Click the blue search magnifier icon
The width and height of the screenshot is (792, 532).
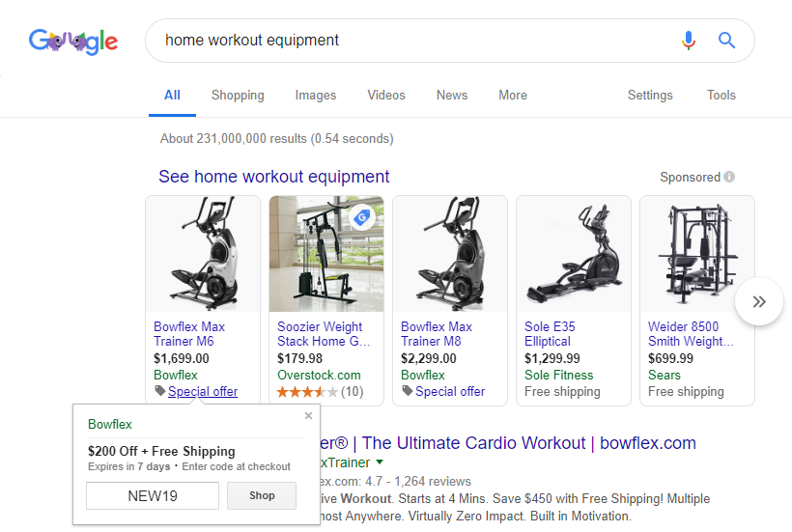[726, 40]
